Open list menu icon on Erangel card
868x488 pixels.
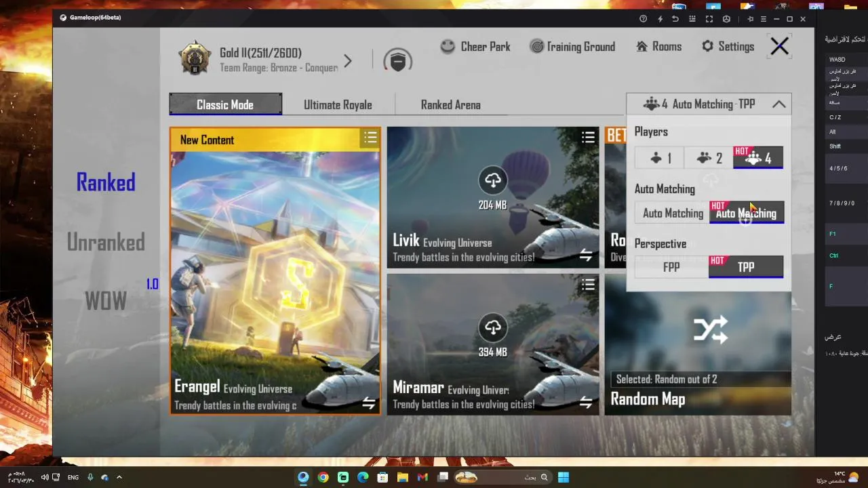pyautogui.click(x=370, y=138)
